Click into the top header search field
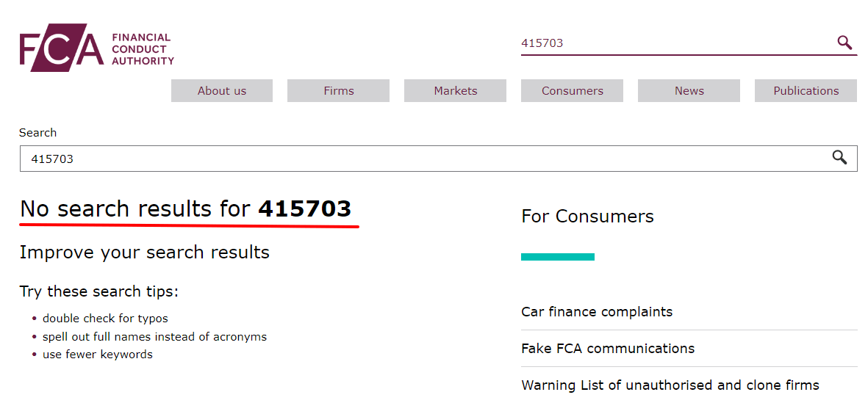The image size is (868, 403). click(672, 43)
